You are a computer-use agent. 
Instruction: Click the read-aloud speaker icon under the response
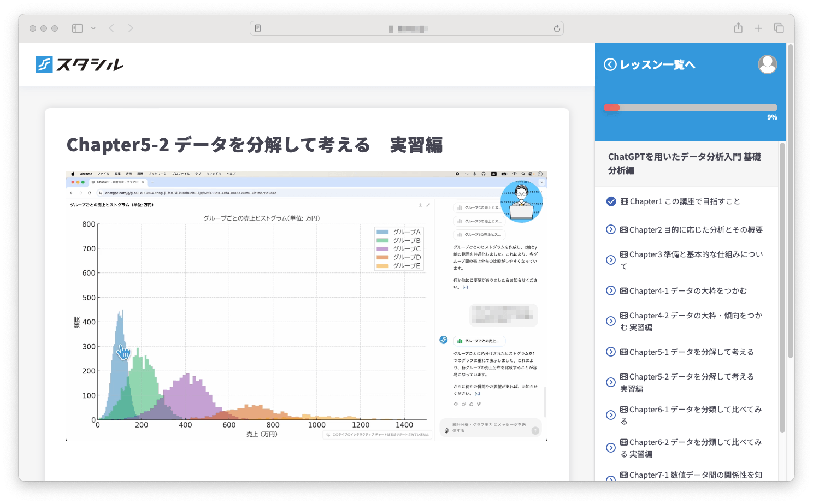coord(456,404)
